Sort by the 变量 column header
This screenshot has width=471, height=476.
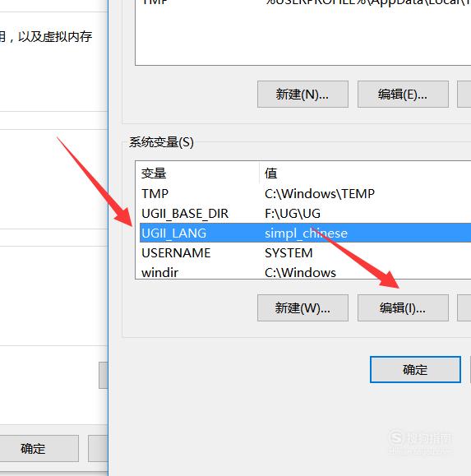pos(197,173)
